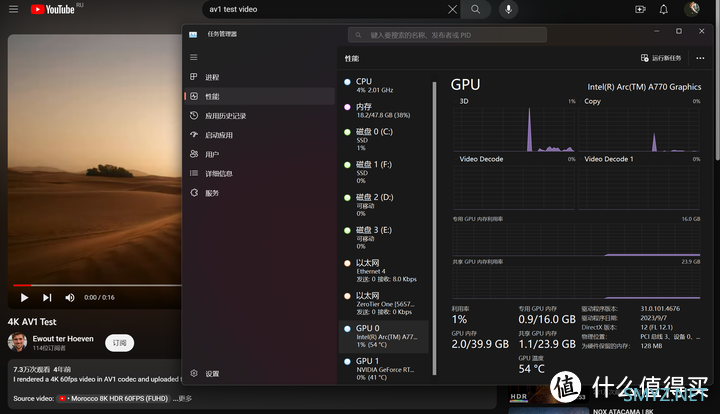Open 服务 page in Task Manager
The image size is (720, 414).
[x=259, y=193]
